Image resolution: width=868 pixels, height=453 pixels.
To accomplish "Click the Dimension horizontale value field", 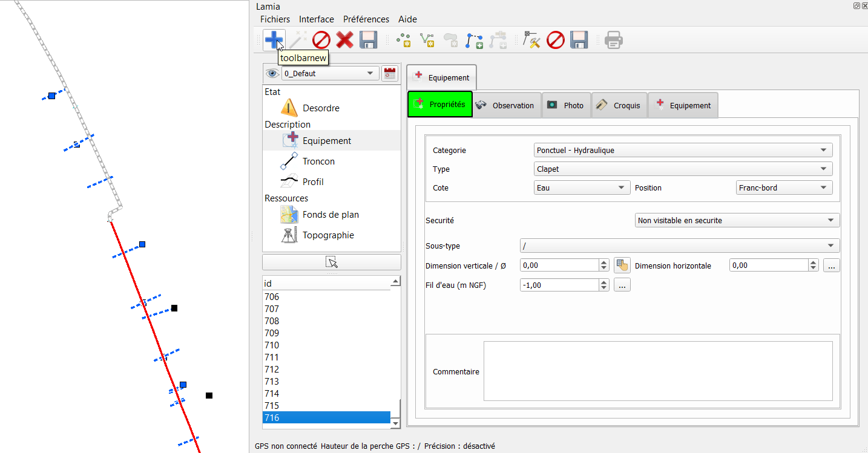I will click(x=769, y=265).
